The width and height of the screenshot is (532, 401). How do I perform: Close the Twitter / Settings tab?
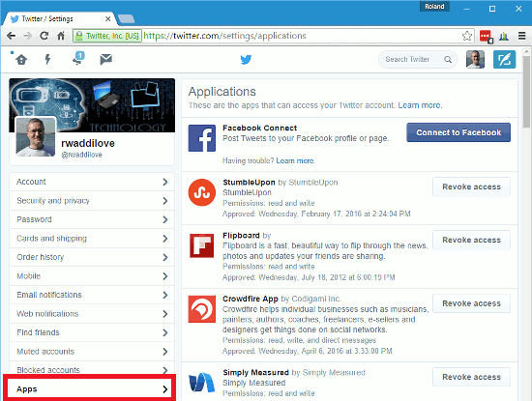[108, 18]
